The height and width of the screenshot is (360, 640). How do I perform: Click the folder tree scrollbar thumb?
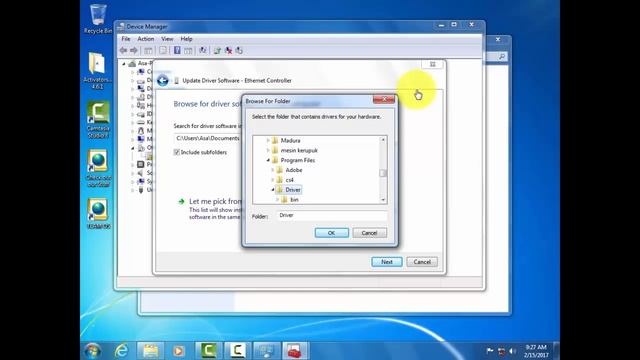383,173
